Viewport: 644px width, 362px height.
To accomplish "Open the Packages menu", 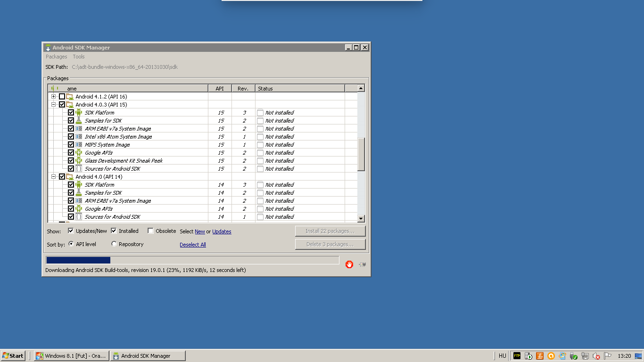I will pos(56,57).
